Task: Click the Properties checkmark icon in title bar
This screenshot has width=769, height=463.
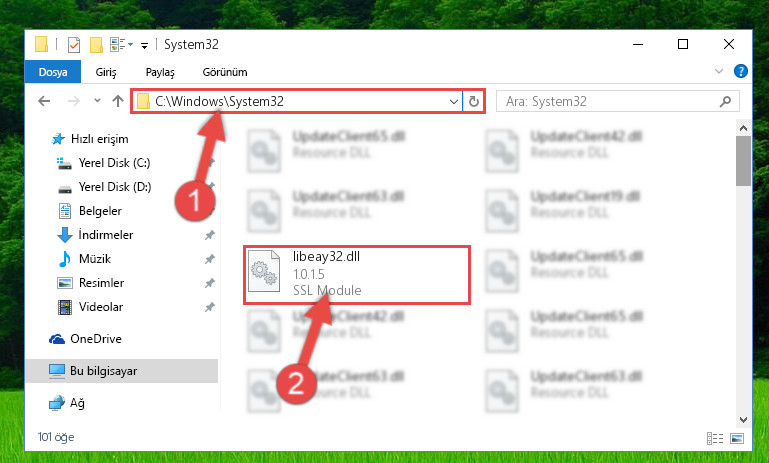Action: pos(74,45)
